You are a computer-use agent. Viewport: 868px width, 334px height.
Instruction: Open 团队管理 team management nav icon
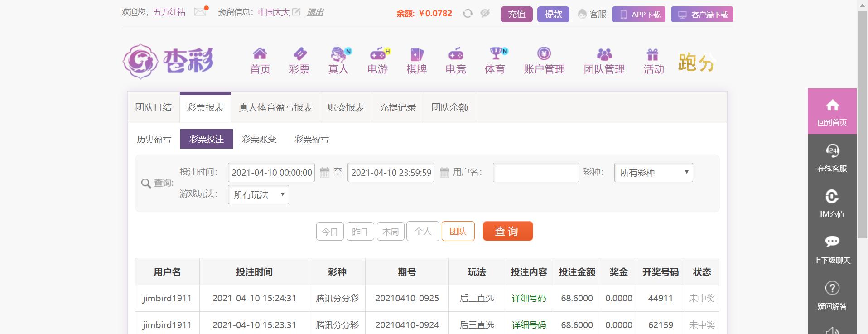pyautogui.click(x=604, y=61)
